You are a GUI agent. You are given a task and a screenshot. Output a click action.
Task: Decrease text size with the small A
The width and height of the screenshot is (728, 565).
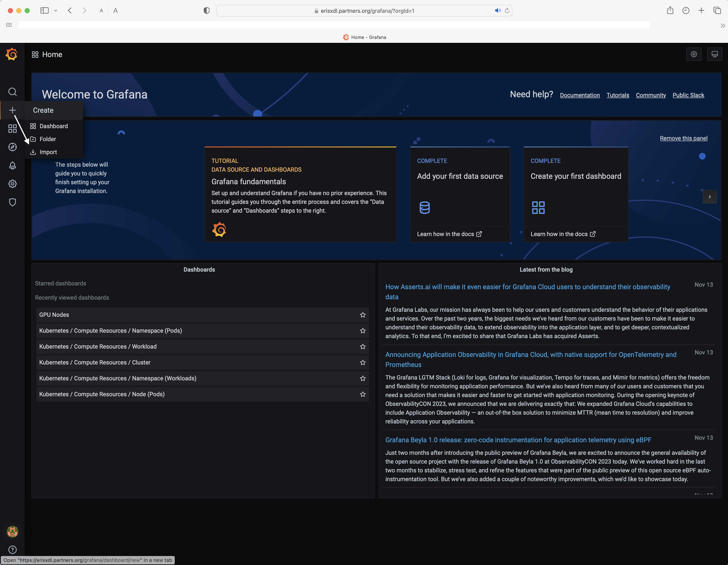click(x=101, y=11)
